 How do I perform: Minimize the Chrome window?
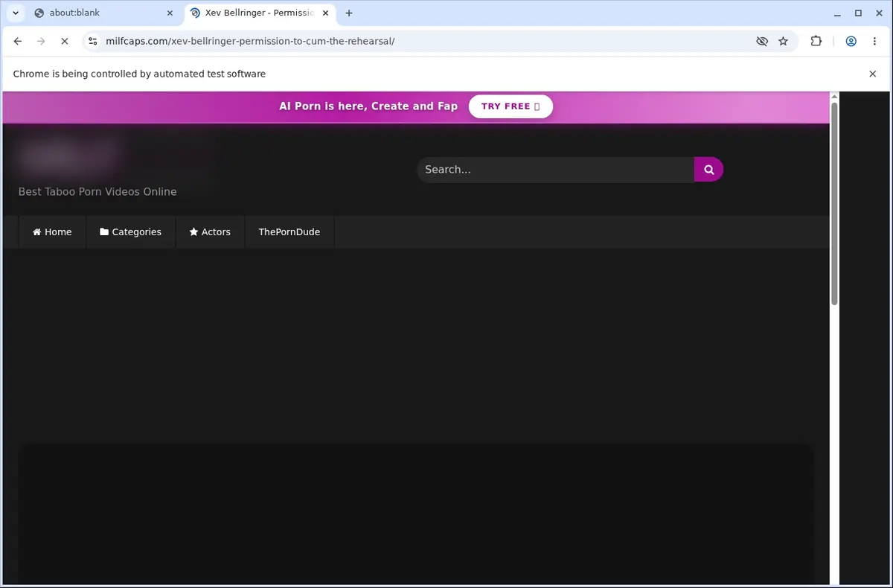point(838,13)
